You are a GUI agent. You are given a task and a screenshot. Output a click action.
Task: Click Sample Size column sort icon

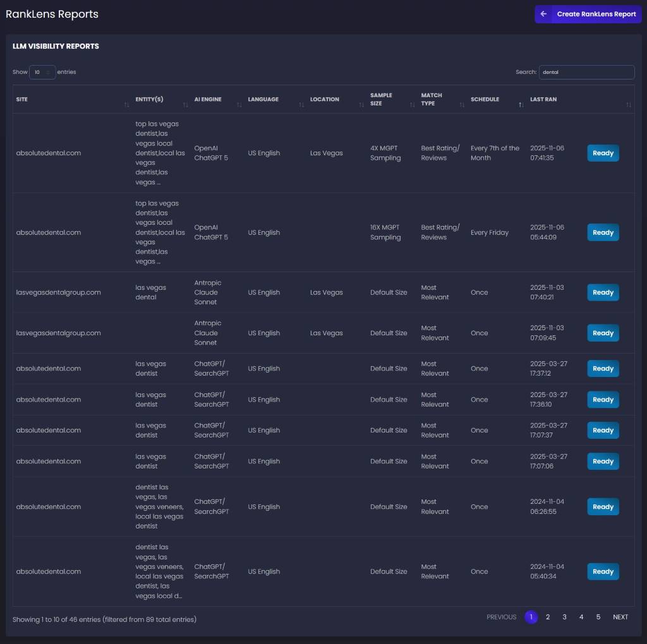(413, 105)
